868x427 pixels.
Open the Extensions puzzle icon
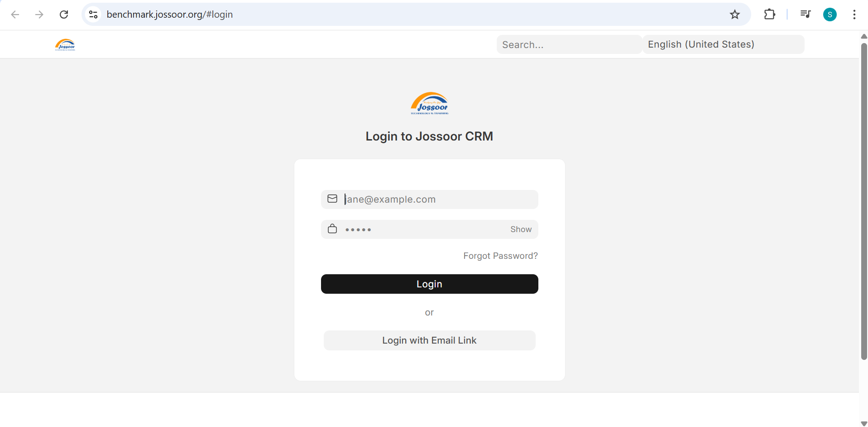tap(769, 15)
